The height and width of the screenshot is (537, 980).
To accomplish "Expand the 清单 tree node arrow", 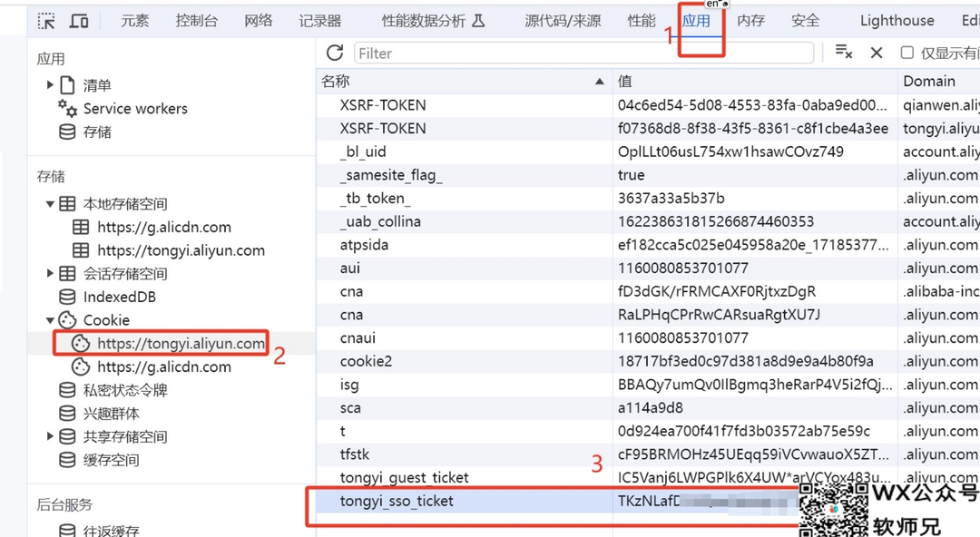I will 50,84.
